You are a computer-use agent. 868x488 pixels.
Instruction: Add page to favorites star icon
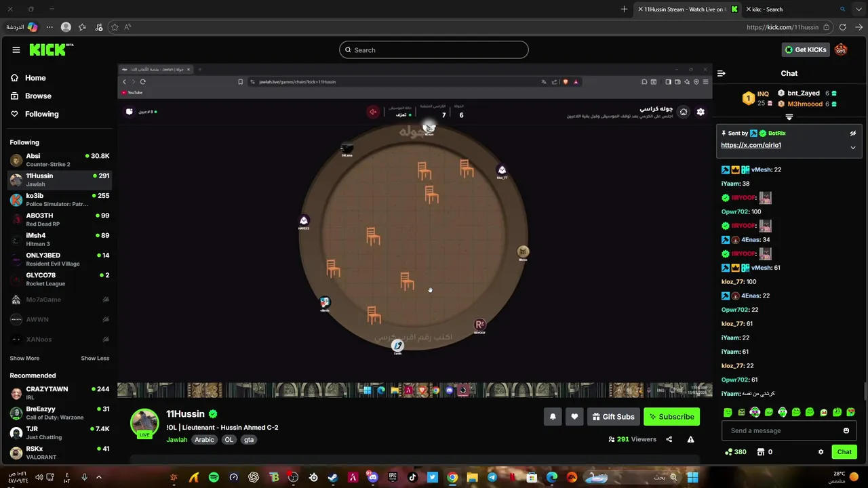click(115, 27)
